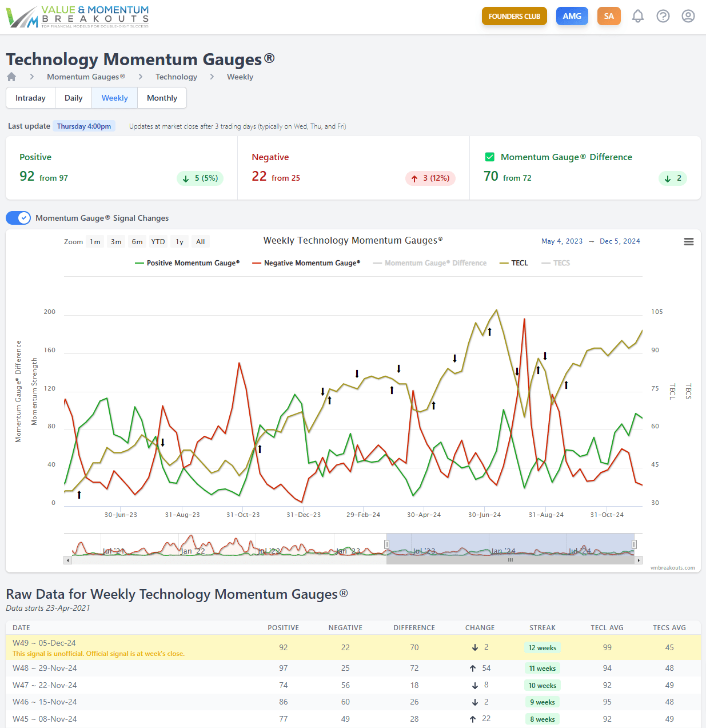Switch to the Monthly tab
The height and width of the screenshot is (728, 706).
162,98
